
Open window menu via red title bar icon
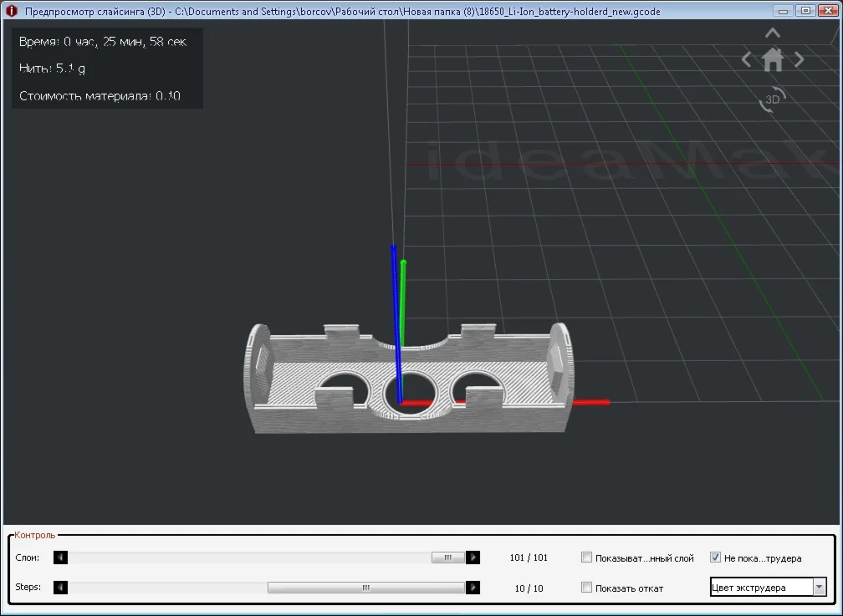[x=11, y=11]
